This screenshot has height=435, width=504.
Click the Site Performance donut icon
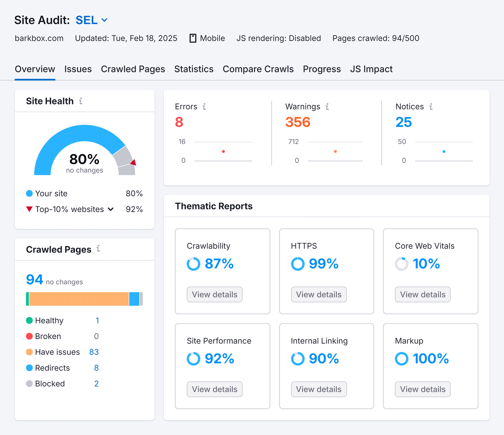193,359
